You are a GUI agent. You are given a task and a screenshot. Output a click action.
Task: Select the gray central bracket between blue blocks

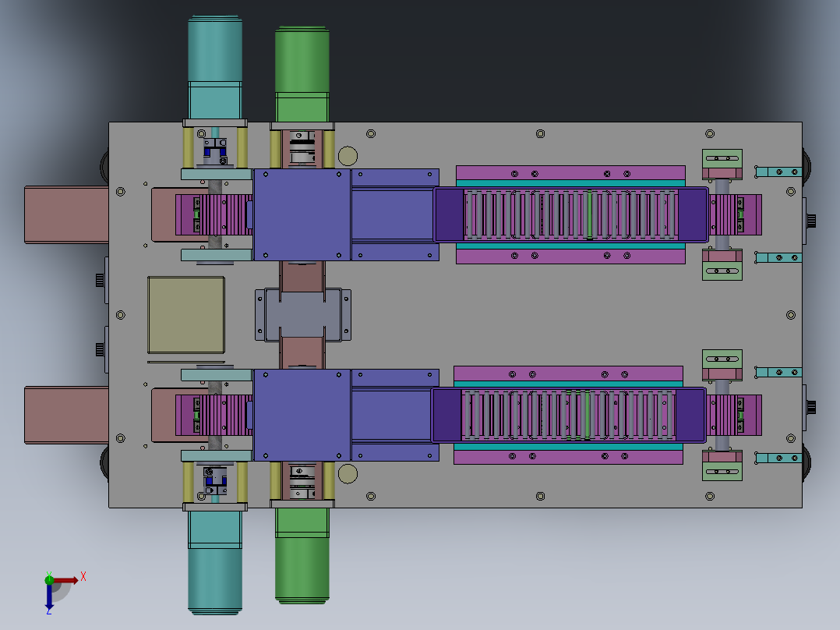point(302,315)
